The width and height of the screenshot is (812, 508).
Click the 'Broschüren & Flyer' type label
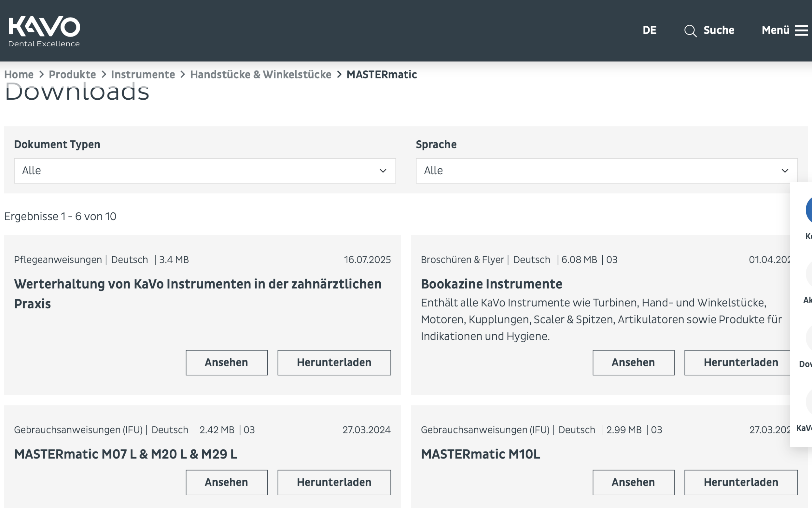[x=462, y=260]
